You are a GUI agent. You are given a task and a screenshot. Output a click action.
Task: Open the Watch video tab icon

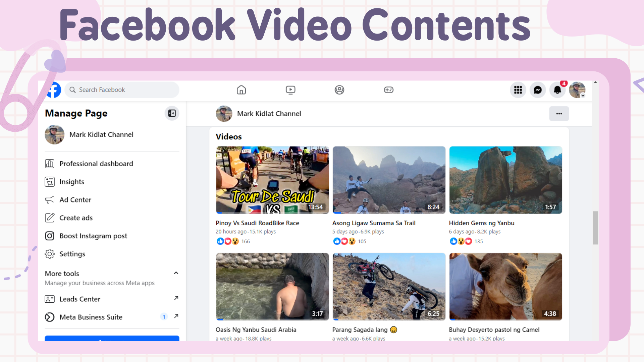point(290,90)
